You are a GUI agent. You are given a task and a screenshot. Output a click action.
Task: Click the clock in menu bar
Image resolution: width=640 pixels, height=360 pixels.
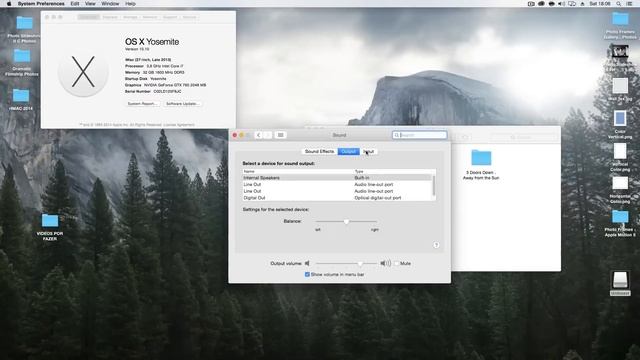point(600,4)
